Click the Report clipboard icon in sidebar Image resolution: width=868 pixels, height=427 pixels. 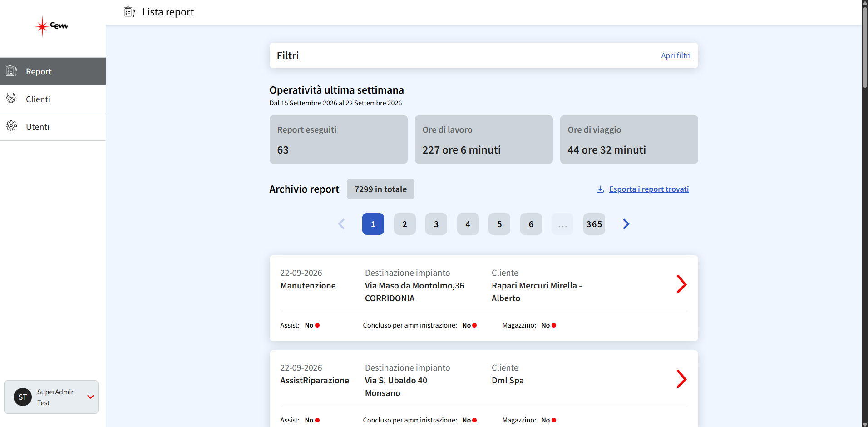[11, 71]
